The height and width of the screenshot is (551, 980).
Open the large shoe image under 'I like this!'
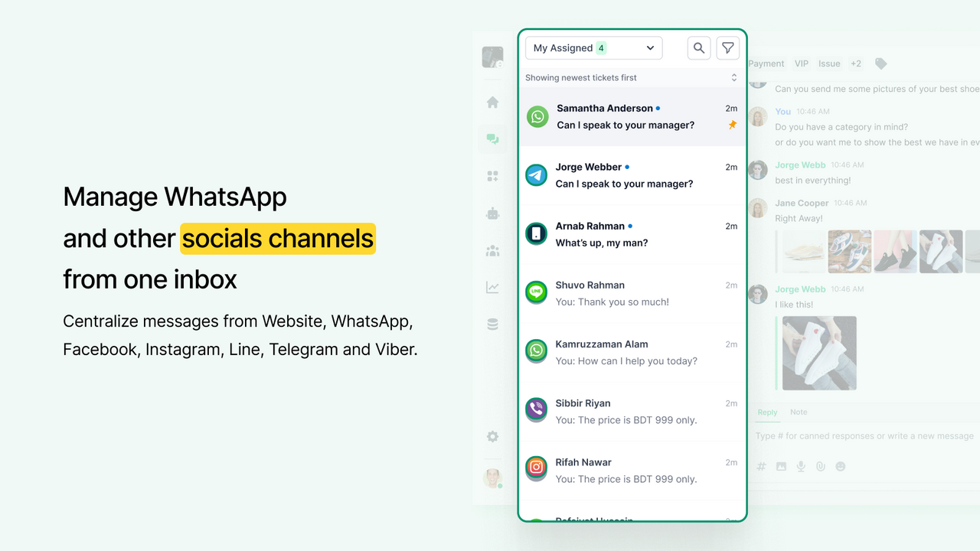(x=819, y=353)
